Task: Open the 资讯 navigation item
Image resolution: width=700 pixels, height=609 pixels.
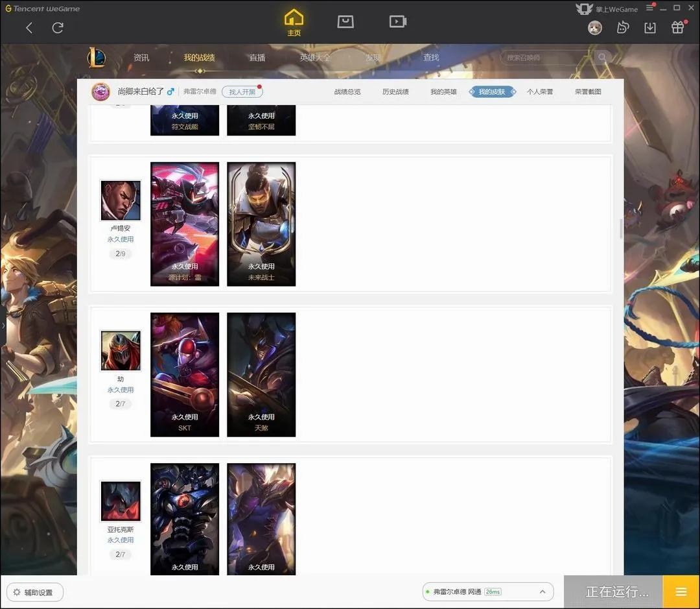Action: (x=141, y=58)
